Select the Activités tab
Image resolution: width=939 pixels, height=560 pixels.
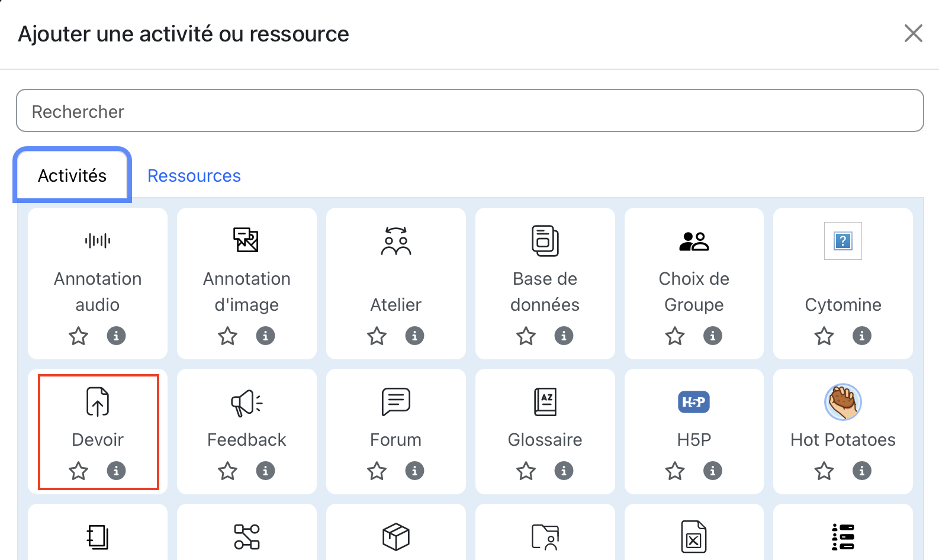click(72, 176)
